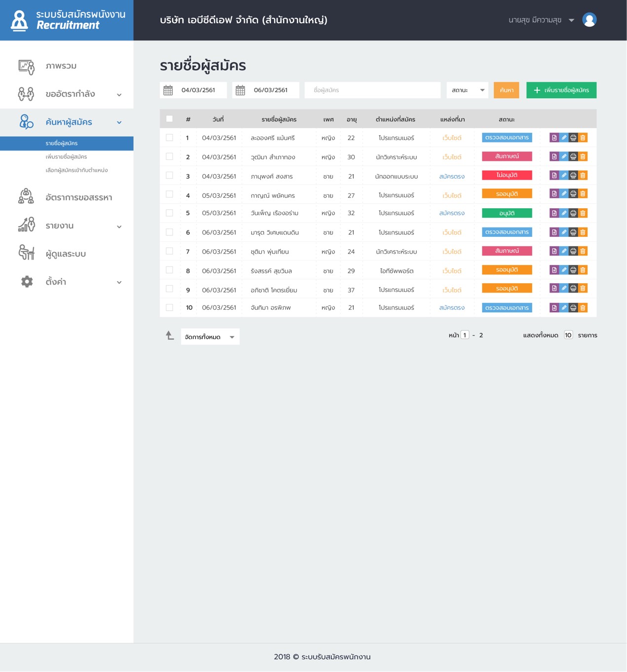Check the box for applicant row 2
The height and width of the screenshot is (672, 627).
point(170,157)
